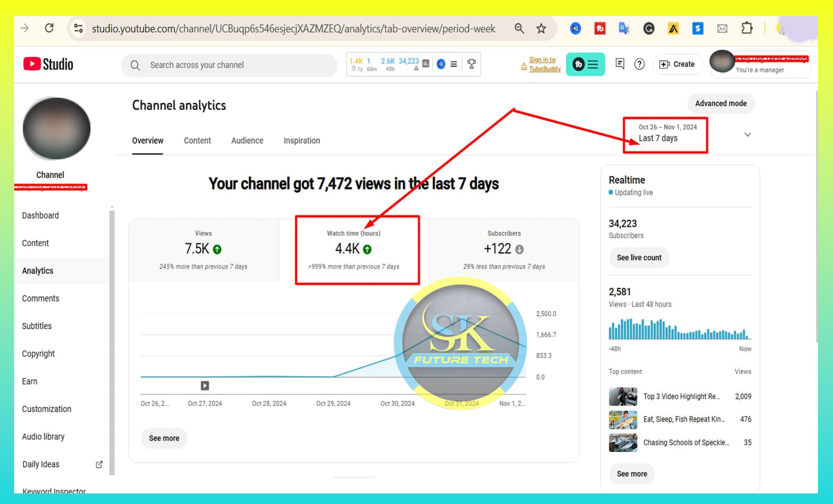Image resolution: width=833 pixels, height=504 pixels.
Task: Toggle the bookmark star in address bar
Action: coord(541,28)
